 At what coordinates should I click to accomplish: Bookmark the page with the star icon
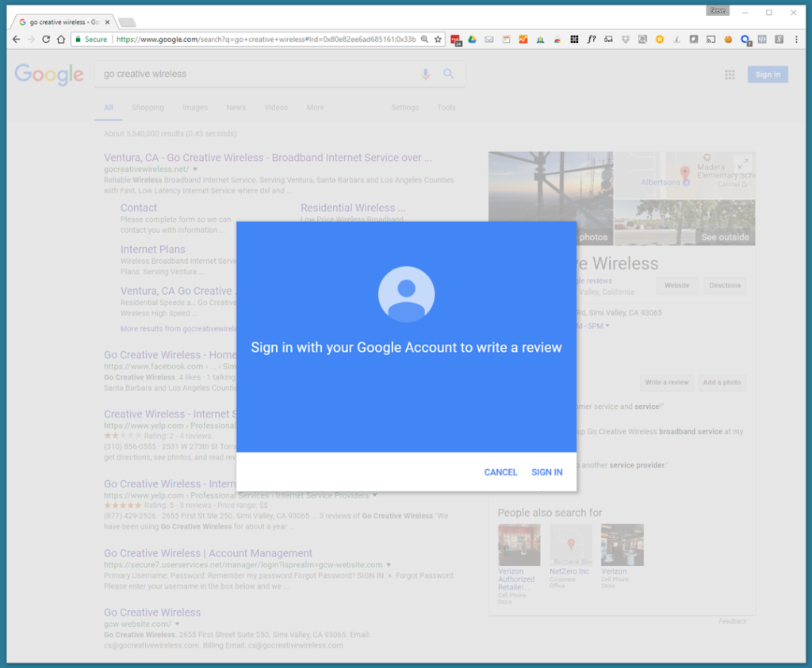[439, 37]
